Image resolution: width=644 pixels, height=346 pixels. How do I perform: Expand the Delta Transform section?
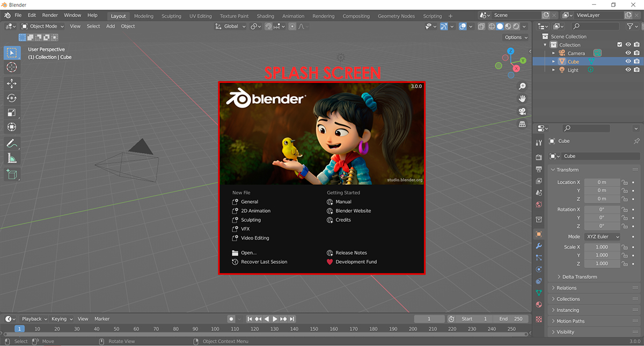point(580,276)
